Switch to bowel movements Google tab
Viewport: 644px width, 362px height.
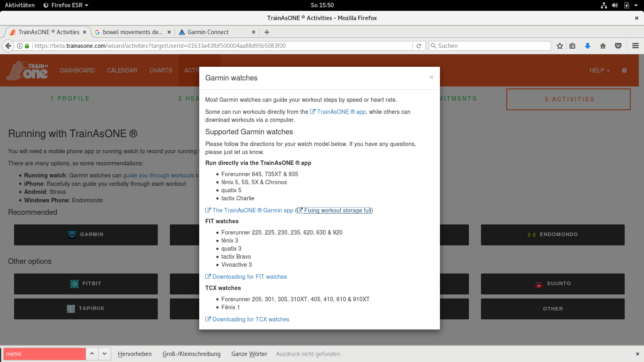[x=132, y=32]
